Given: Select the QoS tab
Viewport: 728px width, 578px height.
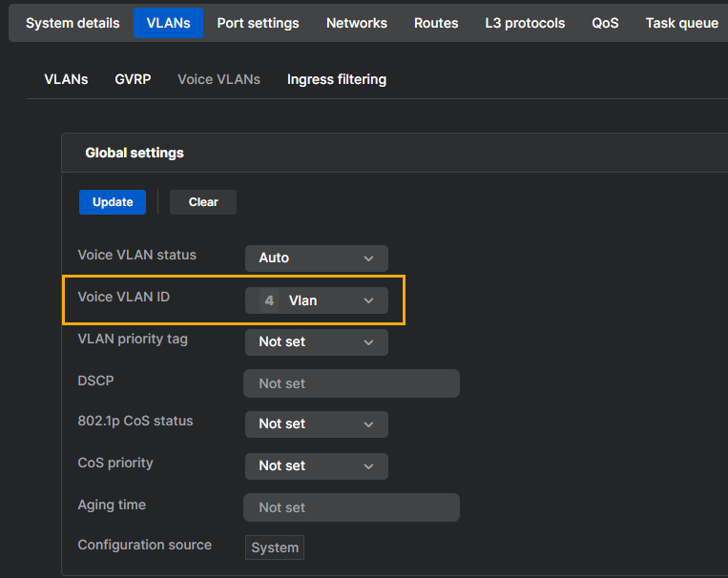Looking at the screenshot, I should (x=605, y=23).
